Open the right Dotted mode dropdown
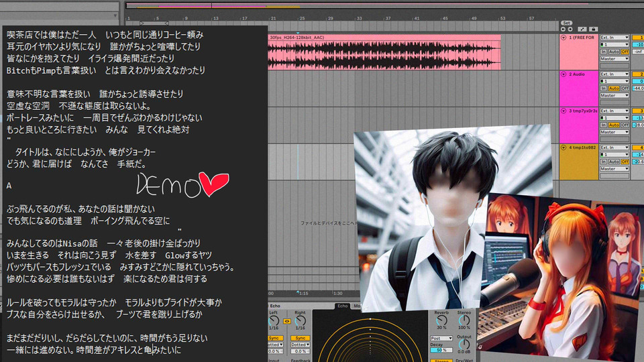644x362 pixels. point(301,345)
